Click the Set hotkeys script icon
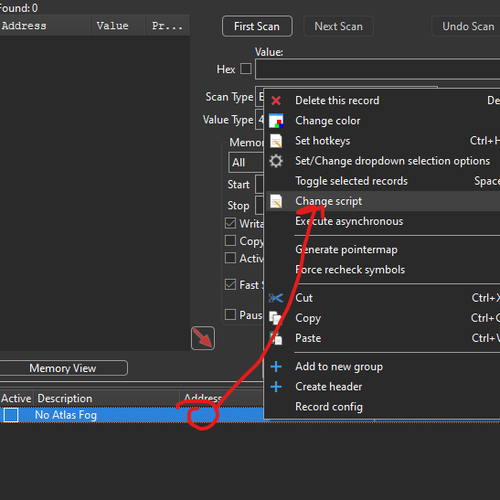The width and height of the screenshot is (500, 500). [276, 141]
